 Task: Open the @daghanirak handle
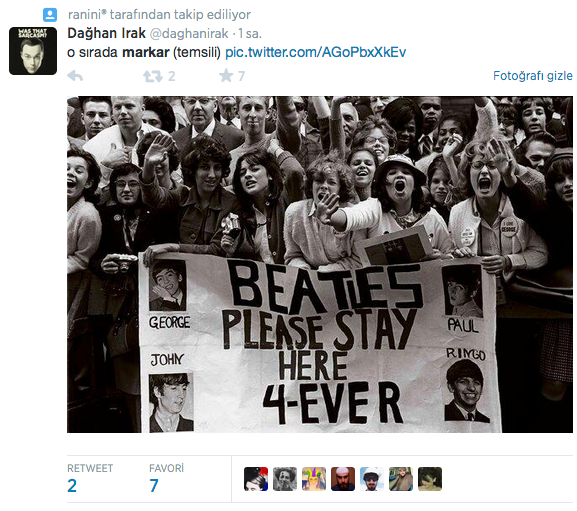189,34
